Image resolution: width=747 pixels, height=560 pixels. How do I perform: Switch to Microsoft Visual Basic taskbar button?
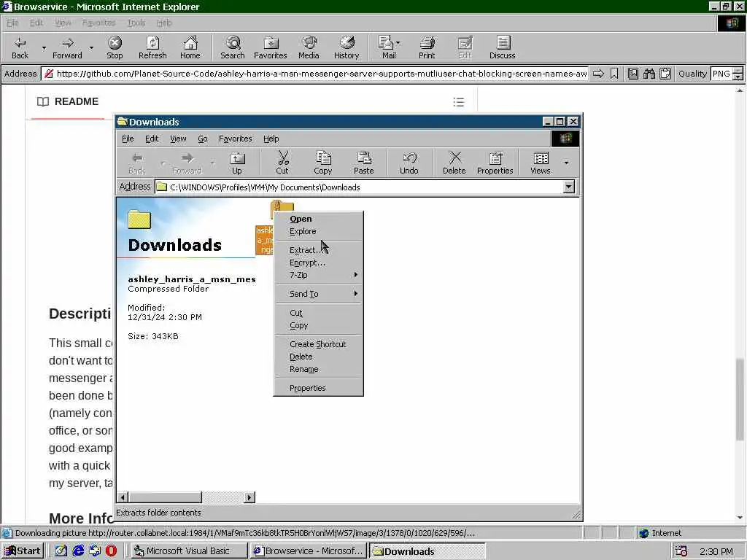(x=189, y=551)
